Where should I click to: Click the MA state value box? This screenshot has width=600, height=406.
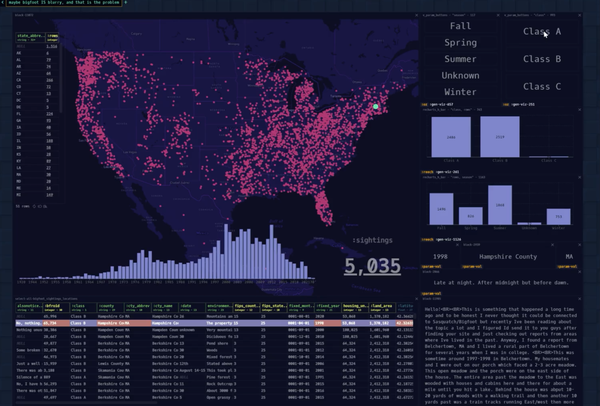(569, 257)
